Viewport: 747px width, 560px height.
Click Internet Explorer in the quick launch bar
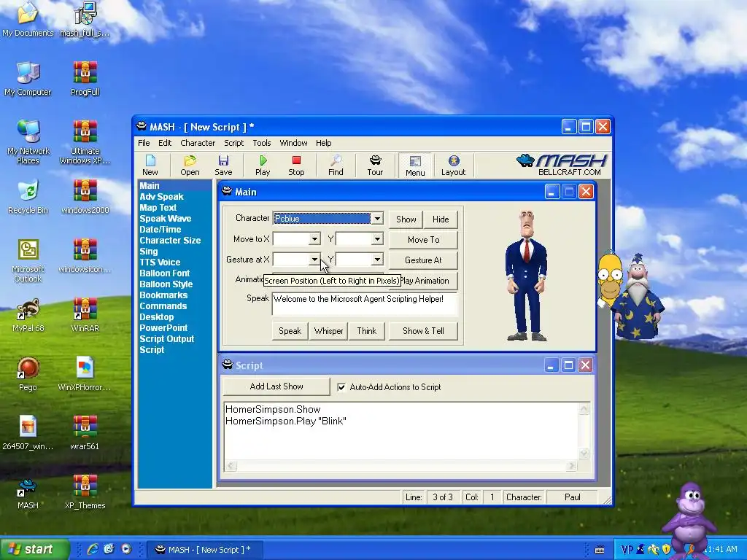click(x=93, y=549)
